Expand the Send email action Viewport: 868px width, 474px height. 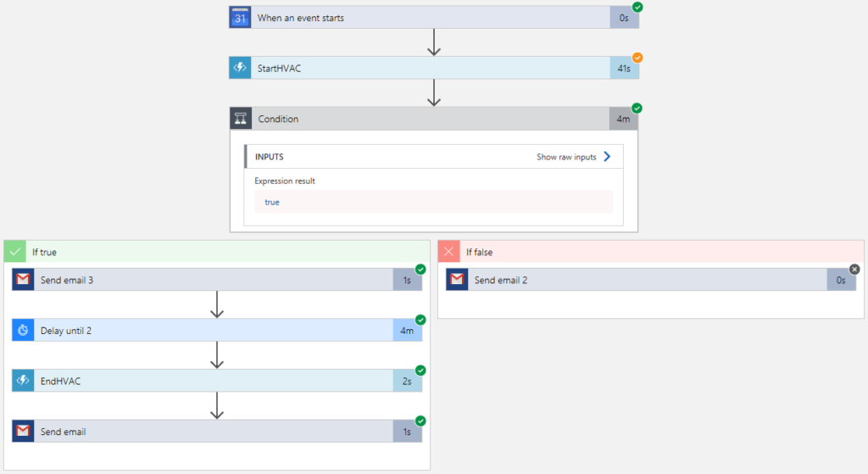tap(217, 432)
